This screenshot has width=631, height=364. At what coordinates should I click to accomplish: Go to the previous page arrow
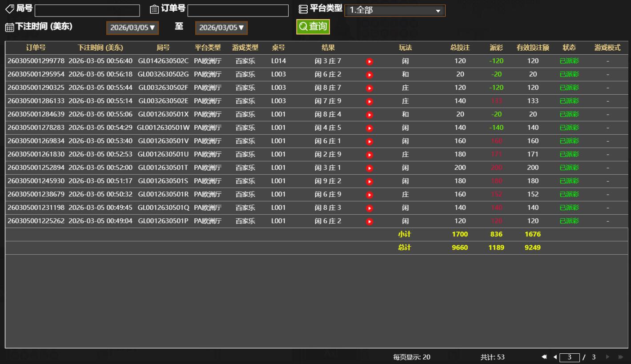[x=555, y=357]
